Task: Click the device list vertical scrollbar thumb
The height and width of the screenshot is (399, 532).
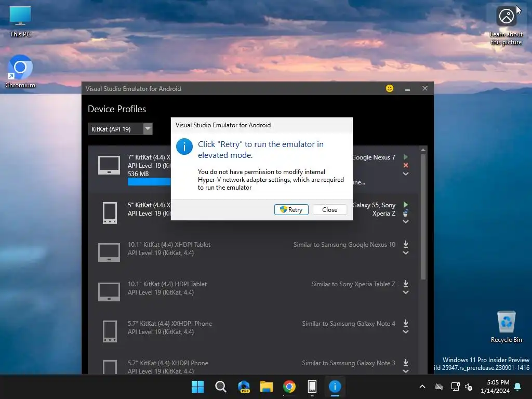Action: (423, 217)
